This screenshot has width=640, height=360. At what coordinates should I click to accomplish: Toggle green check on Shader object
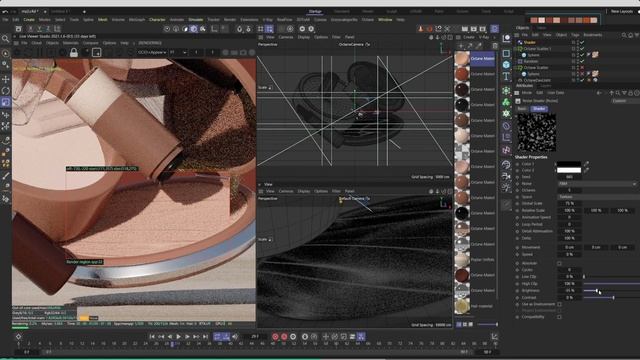pos(582,42)
